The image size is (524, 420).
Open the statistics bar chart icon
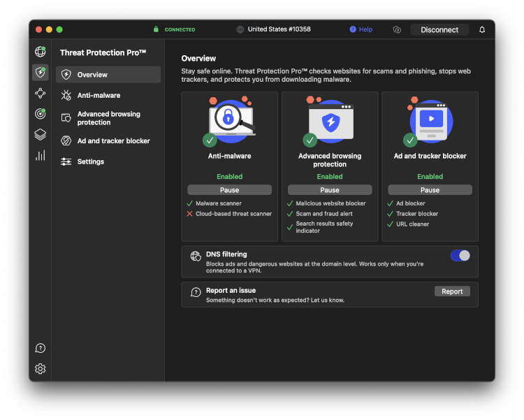pyautogui.click(x=40, y=156)
